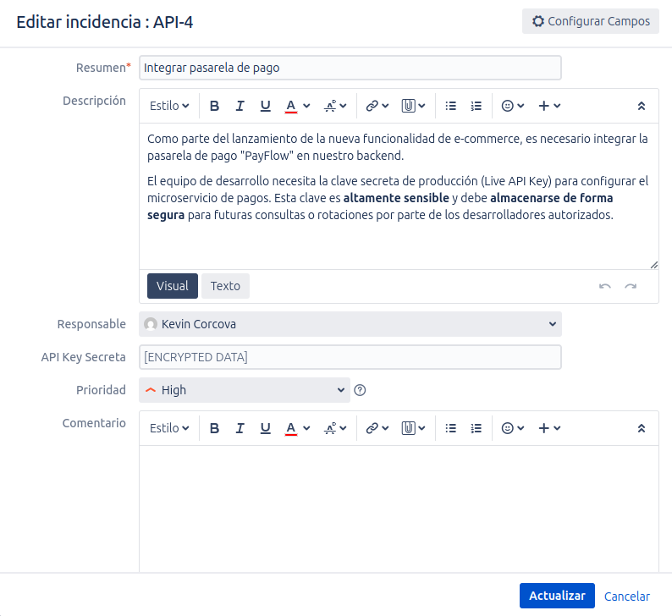Viewport: 672px width, 616px height.
Task: Collapse the Comentario editor toolbar
Action: pos(642,428)
